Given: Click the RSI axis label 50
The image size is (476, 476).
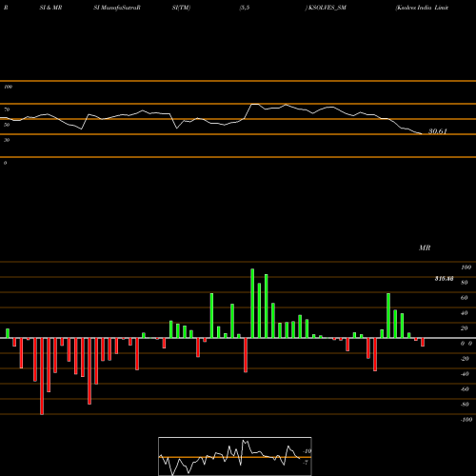Looking at the screenshot, I should pyautogui.click(x=7, y=125).
